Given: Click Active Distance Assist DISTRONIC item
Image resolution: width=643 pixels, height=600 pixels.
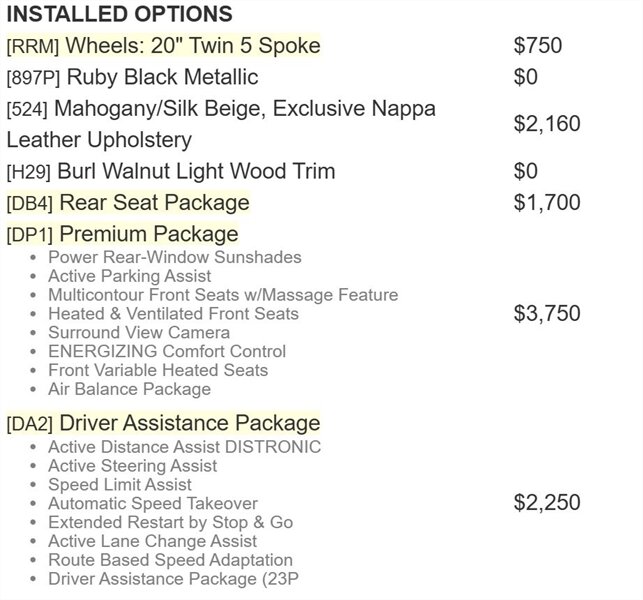Looking at the screenshot, I should tap(184, 447).
